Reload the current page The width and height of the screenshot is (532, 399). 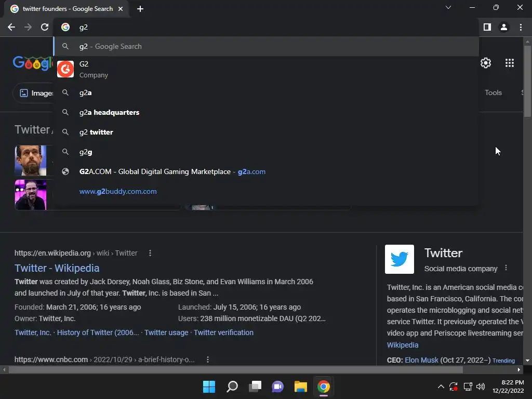point(45,27)
